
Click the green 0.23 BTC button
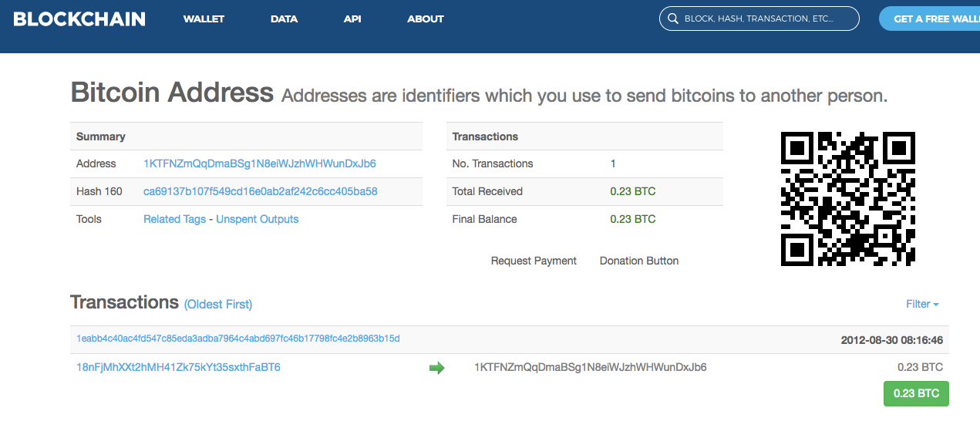[916, 393]
